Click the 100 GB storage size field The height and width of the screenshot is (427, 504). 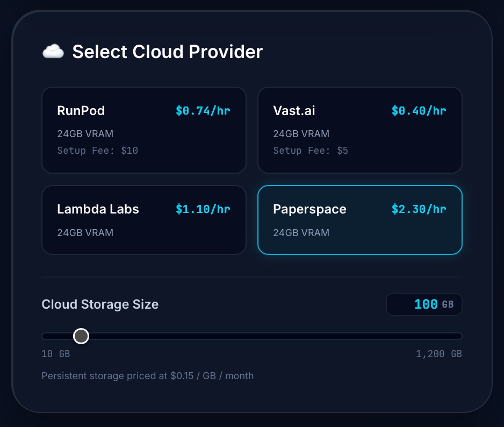(424, 304)
